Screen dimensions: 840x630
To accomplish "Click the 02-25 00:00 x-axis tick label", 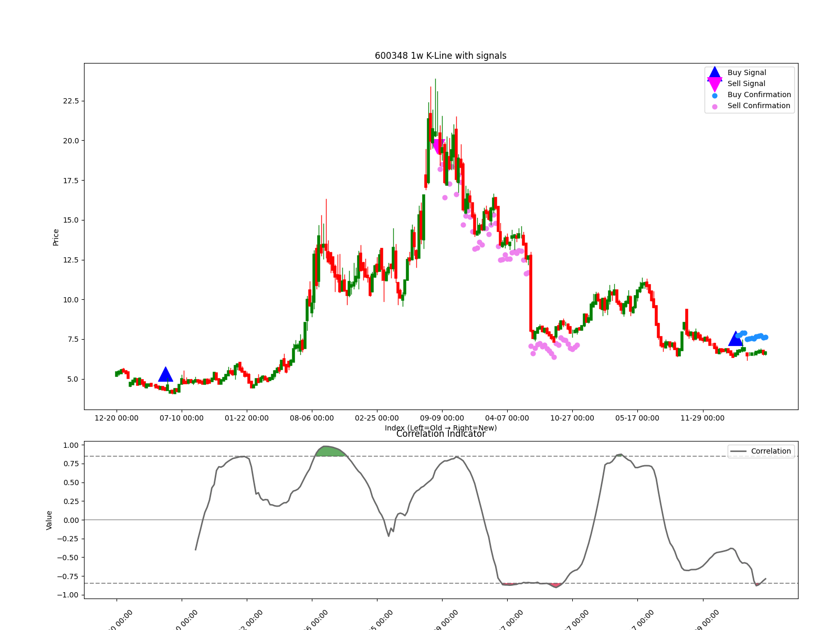I will pos(377,418).
